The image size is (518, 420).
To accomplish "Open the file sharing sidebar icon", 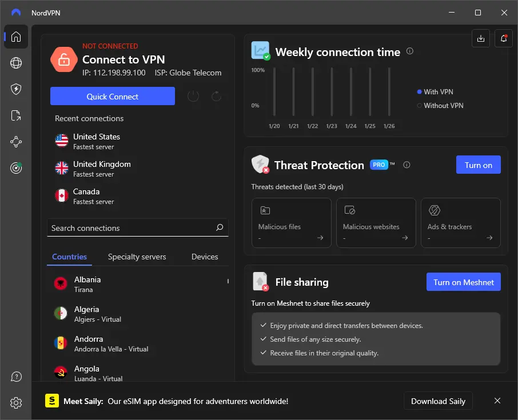I will tap(16, 115).
